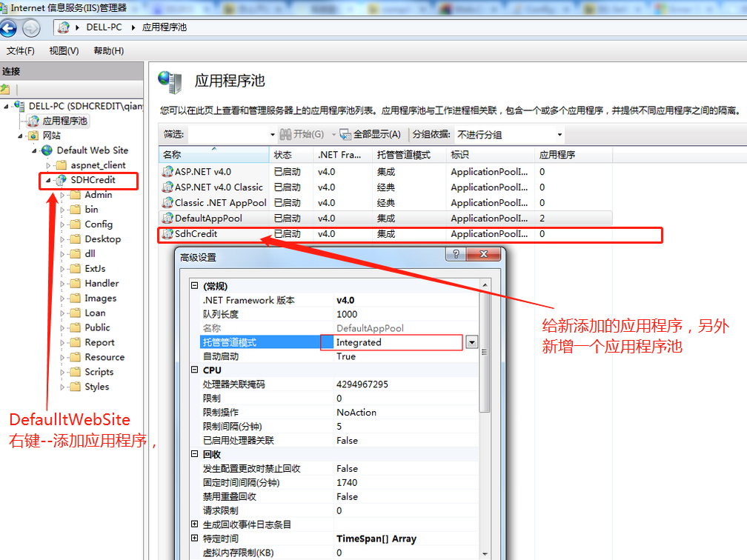747x560 pixels.
Task: Expand the 特定时间 property
Action: point(194,538)
